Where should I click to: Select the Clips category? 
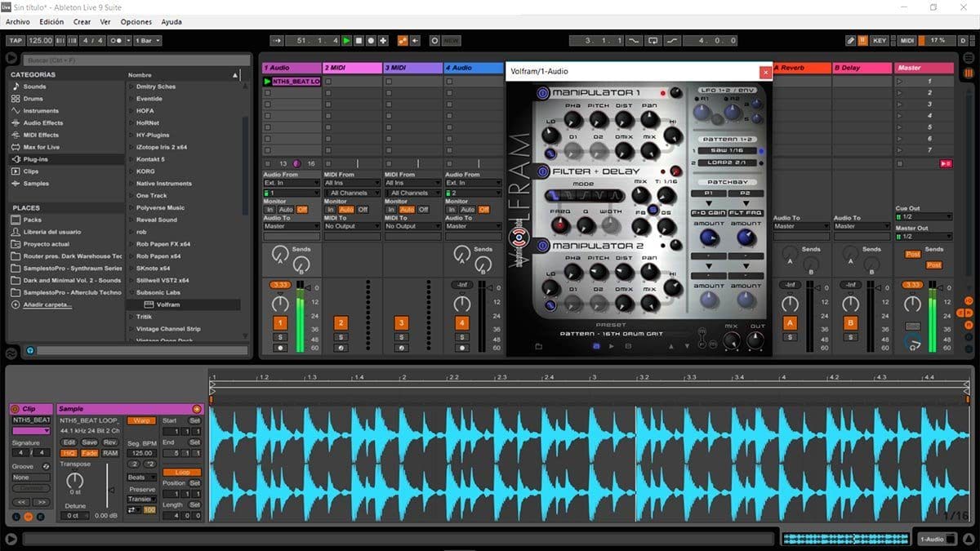(x=30, y=171)
